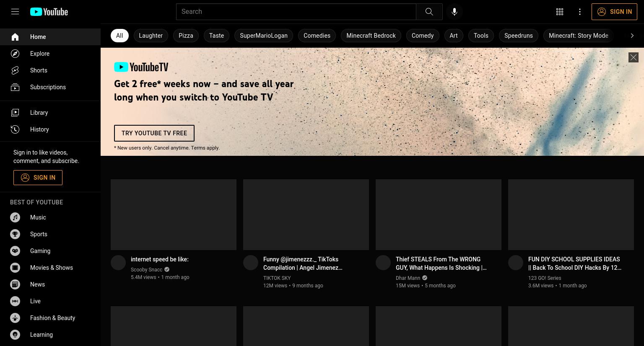
Task: Select the Art filter chip
Action: tap(454, 36)
